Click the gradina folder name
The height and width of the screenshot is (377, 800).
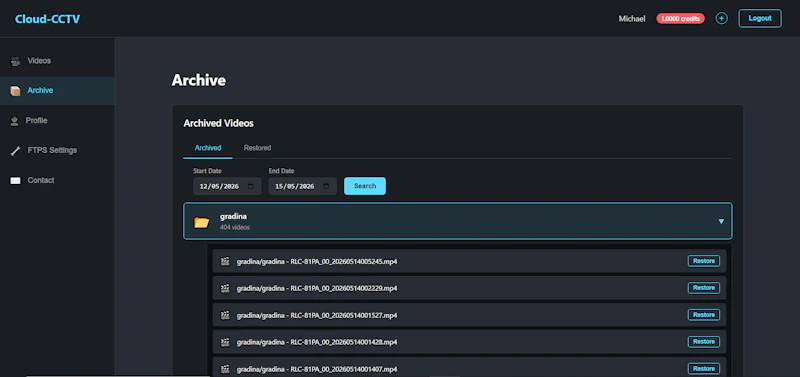pos(233,217)
